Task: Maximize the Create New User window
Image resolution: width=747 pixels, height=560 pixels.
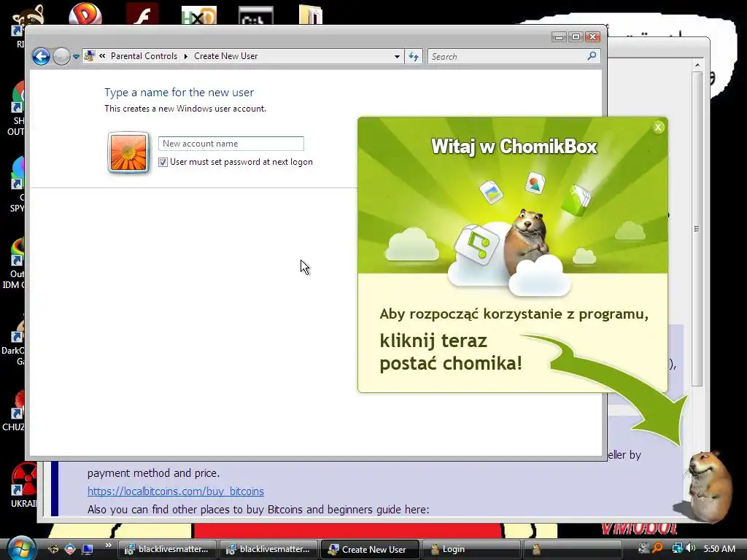Action: click(576, 36)
